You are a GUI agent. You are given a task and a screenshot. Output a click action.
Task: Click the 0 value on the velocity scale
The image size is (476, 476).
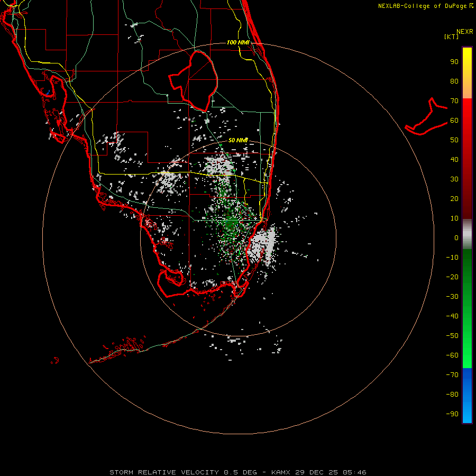tap(456, 237)
